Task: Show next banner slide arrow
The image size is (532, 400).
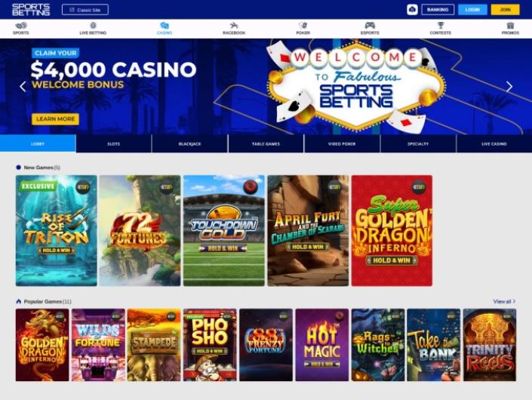Action: click(x=509, y=87)
